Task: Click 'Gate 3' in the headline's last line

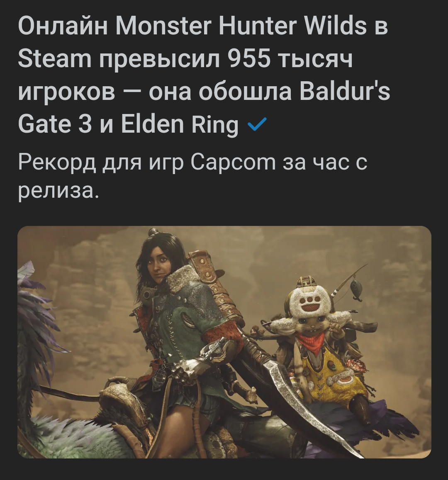Action: coord(55,125)
